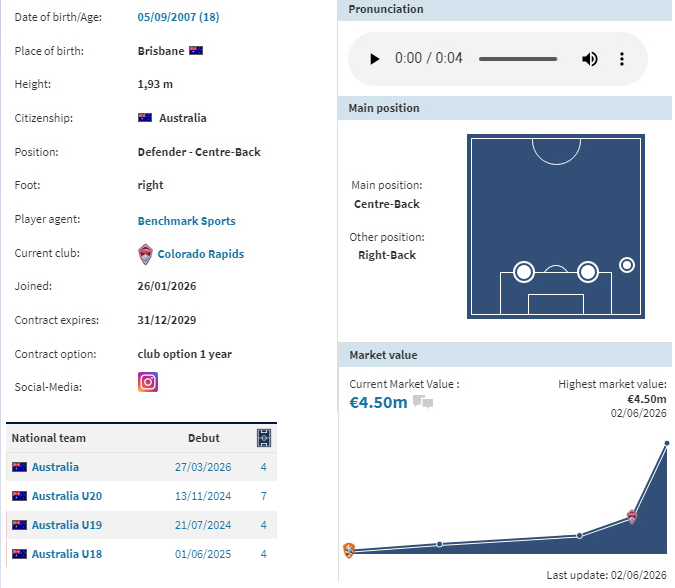Open Benchmark Sports agent page
675x588 pixels.
click(186, 221)
